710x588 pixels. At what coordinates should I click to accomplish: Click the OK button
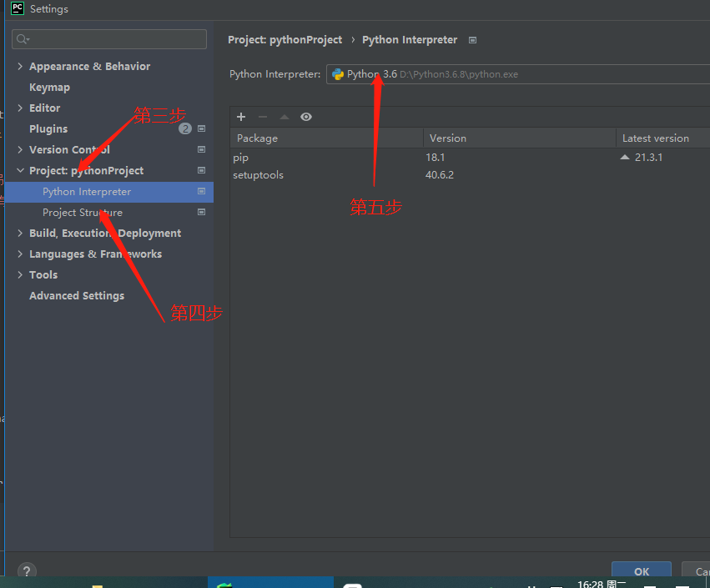click(642, 571)
